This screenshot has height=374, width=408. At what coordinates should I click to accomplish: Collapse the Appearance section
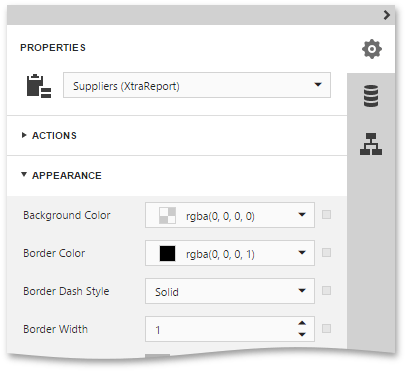click(x=61, y=175)
